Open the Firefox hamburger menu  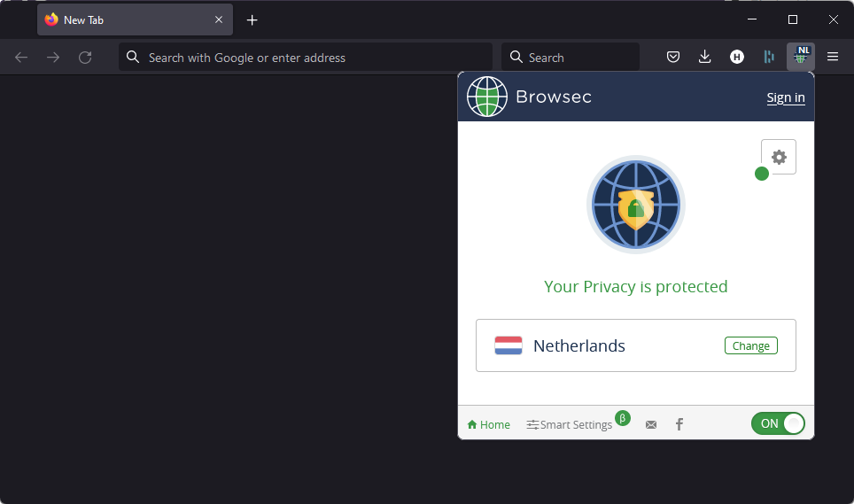point(832,57)
